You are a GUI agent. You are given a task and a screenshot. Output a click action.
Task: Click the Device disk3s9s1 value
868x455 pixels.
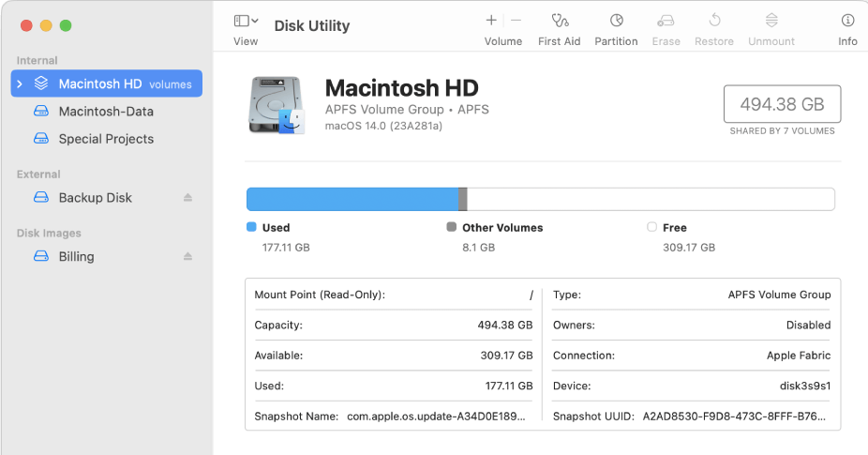click(x=805, y=387)
